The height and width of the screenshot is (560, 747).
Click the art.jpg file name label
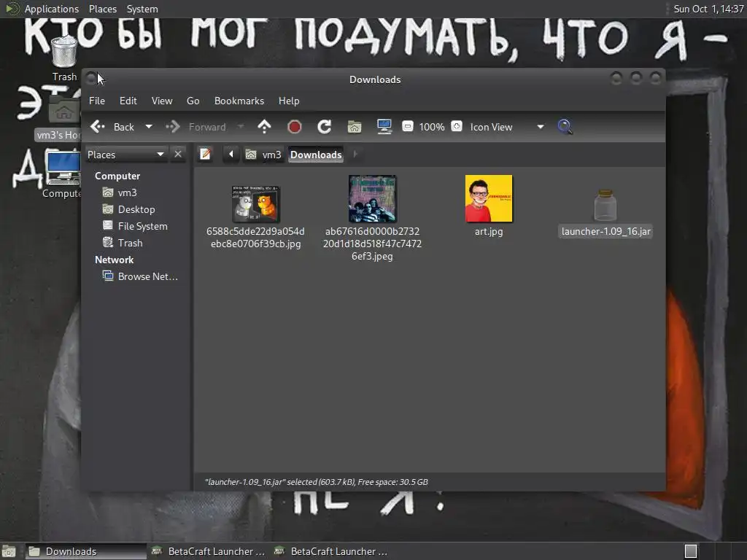489,231
